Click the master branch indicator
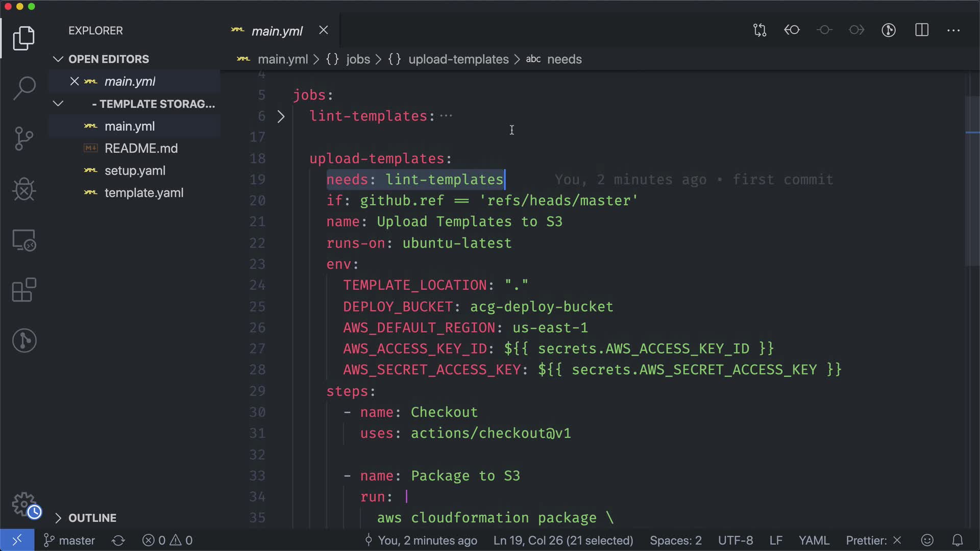The height and width of the screenshot is (551, 980). pyautogui.click(x=70, y=540)
